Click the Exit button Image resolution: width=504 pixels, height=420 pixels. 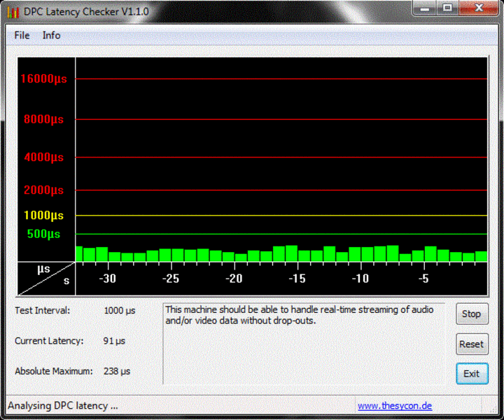472,374
